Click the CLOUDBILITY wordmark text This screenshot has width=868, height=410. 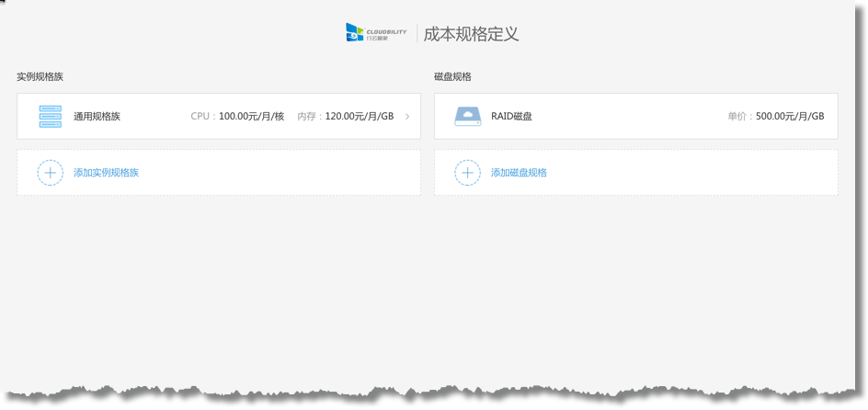pyautogui.click(x=386, y=30)
